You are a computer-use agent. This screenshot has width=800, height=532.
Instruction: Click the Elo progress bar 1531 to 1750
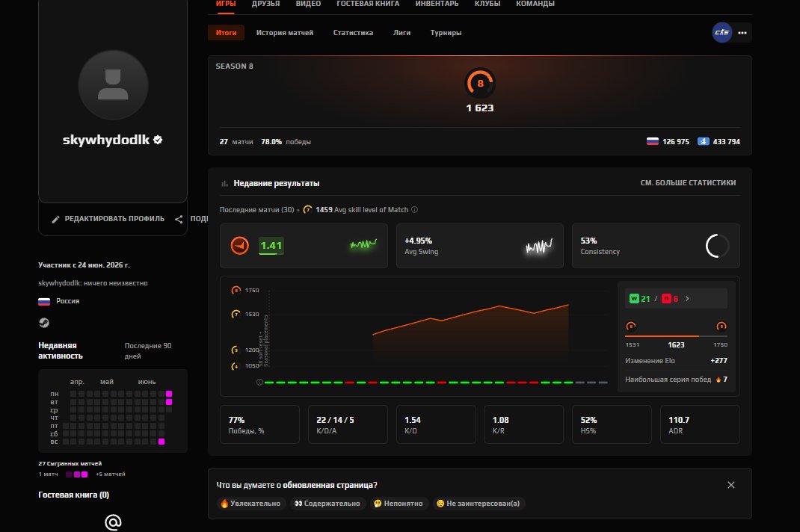click(x=676, y=336)
